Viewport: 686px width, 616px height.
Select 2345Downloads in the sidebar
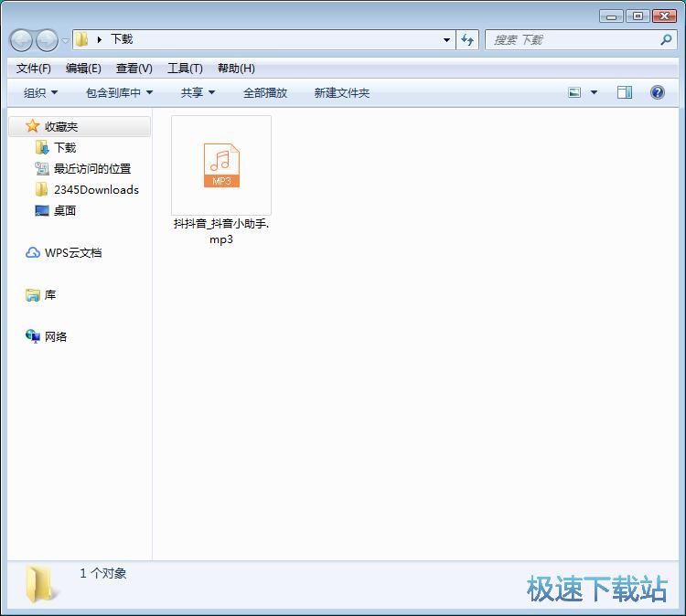pyautogui.click(x=96, y=190)
